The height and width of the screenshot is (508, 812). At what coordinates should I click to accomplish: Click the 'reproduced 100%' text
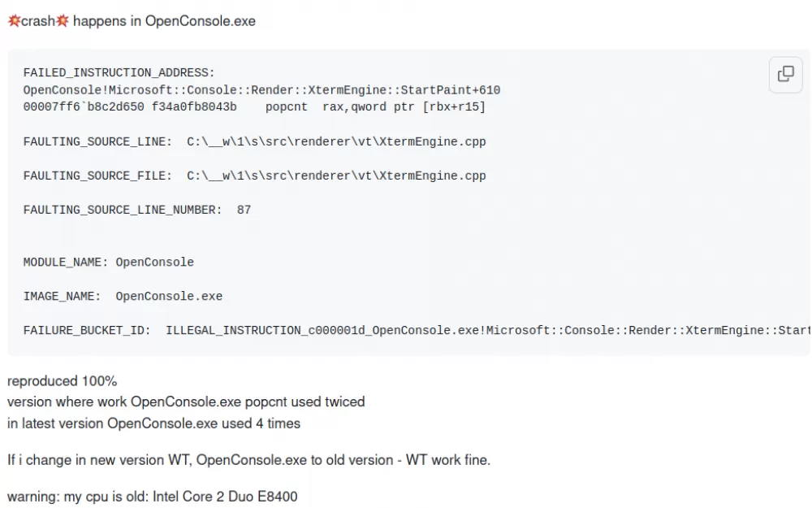pos(63,381)
